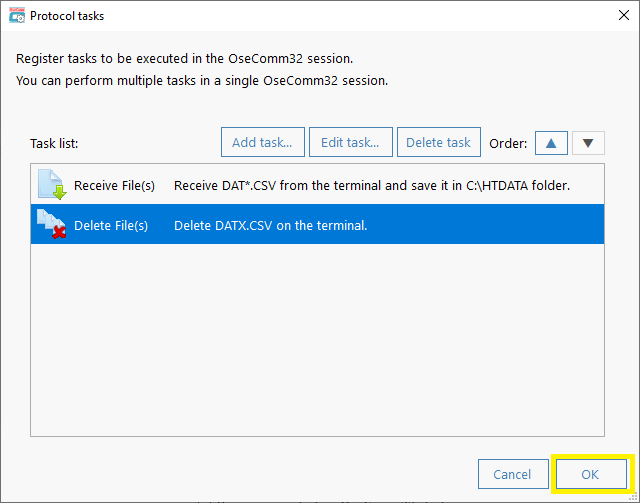640x503 pixels.
Task: Click the Delete File(s) red X icon
Action: tap(51, 224)
